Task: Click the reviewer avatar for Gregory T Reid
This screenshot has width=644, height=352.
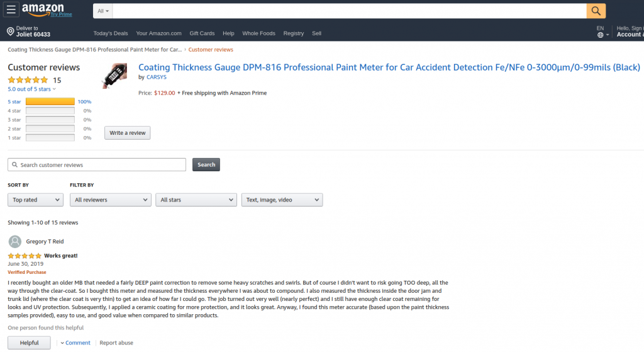Action: 15,241
